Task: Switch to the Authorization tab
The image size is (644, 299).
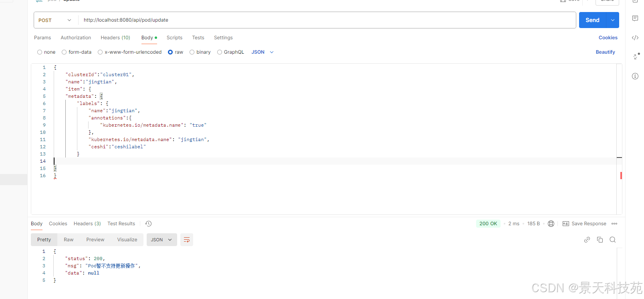Action: click(76, 38)
